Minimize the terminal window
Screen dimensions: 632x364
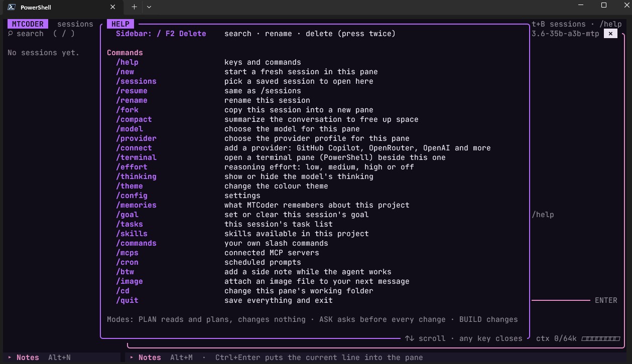[581, 6]
